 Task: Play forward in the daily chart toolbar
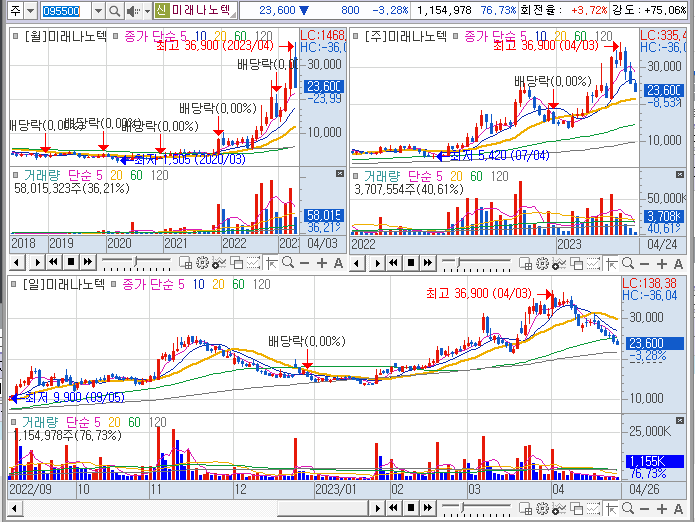point(377,508)
